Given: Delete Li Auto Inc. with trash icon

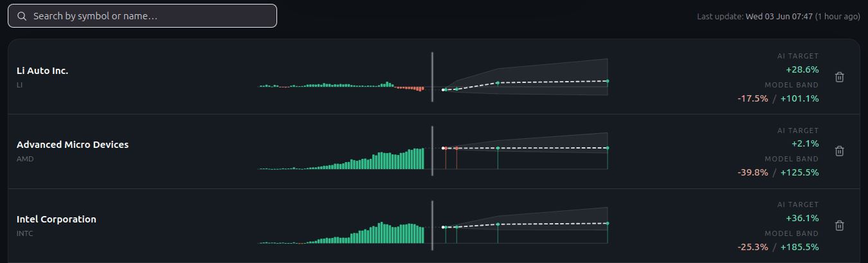Looking at the screenshot, I should 839,77.
